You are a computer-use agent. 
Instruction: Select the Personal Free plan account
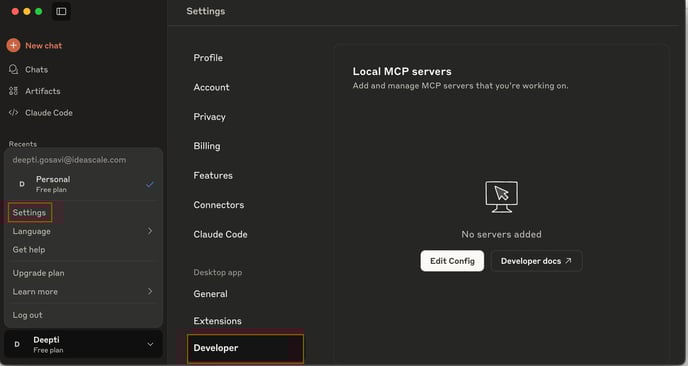click(83, 184)
